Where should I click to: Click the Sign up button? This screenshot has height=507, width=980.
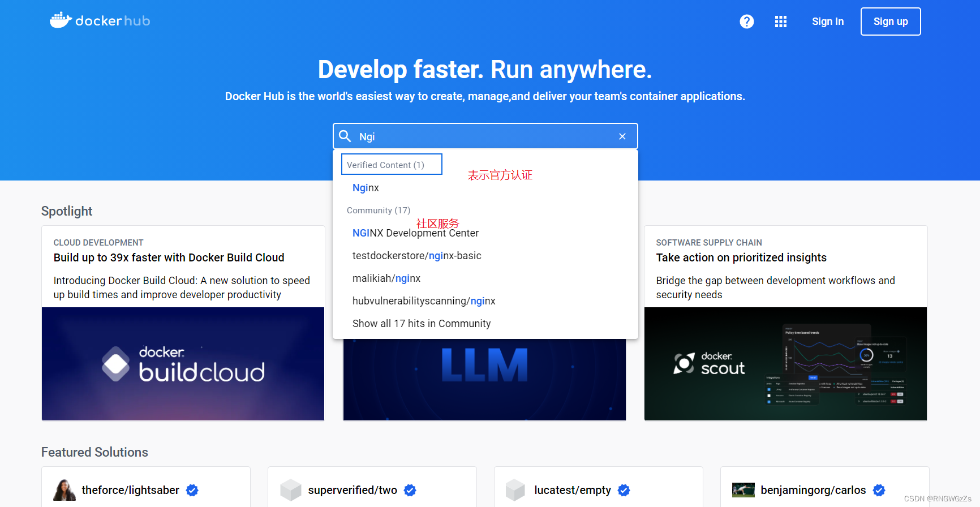tap(891, 22)
